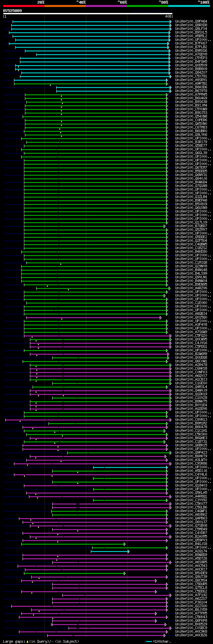Click the cyan ~100% identity legend segment
Screen dimensions: 213x644
click(189, 6)
